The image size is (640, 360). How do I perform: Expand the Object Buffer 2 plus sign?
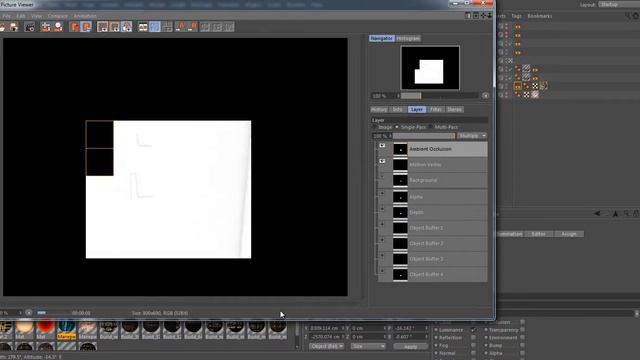click(382, 240)
